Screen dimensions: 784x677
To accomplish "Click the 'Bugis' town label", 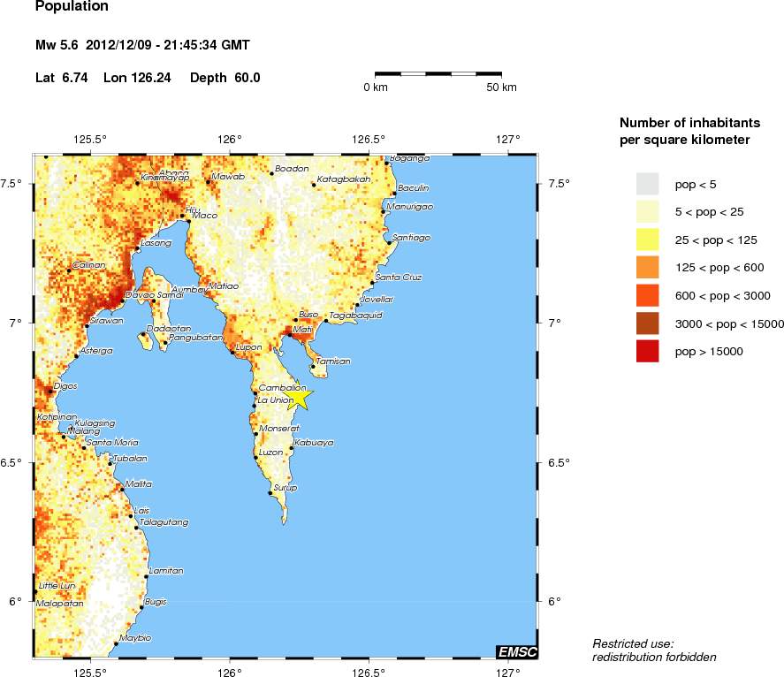I will [156, 602].
